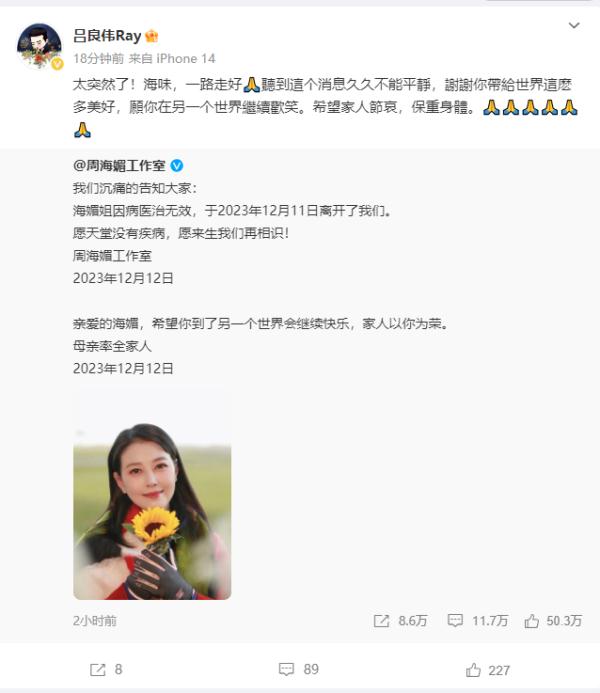This screenshot has height=693, width=600.
Task: Click the 18分钟前 timestamp
Action: click(99, 58)
